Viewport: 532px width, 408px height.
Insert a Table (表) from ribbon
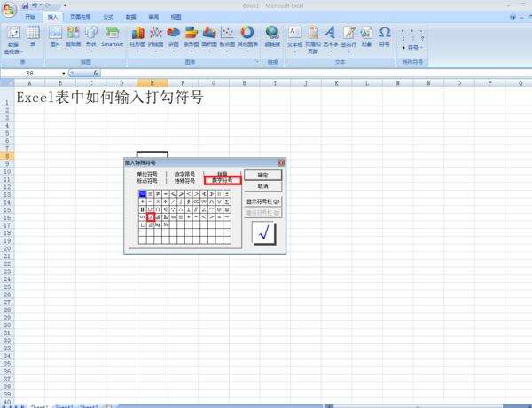click(33, 36)
